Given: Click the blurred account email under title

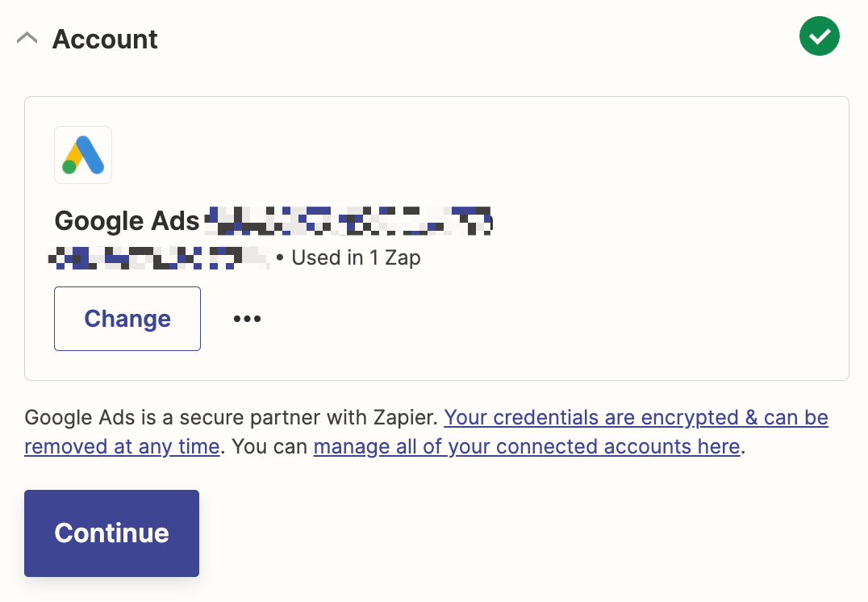Looking at the screenshot, I should pos(159,258).
